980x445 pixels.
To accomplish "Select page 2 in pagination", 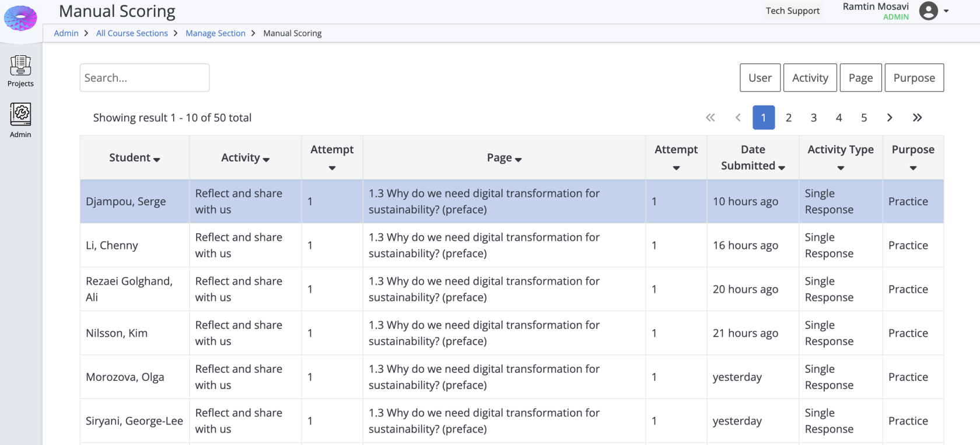I will tap(789, 118).
